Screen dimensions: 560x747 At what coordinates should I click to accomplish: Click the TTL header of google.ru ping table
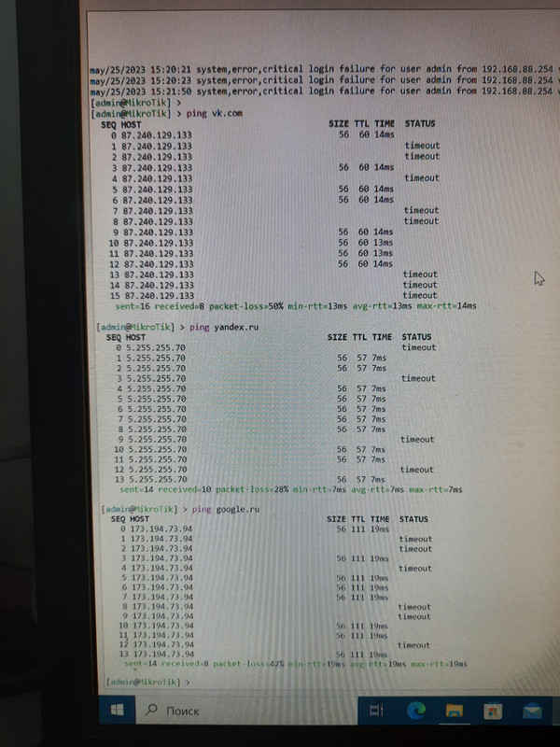tap(358, 519)
